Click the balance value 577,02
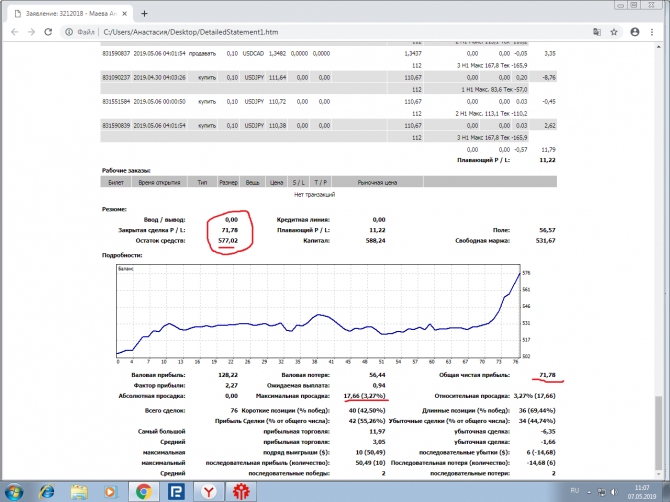The width and height of the screenshot is (670, 502). (x=228, y=241)
